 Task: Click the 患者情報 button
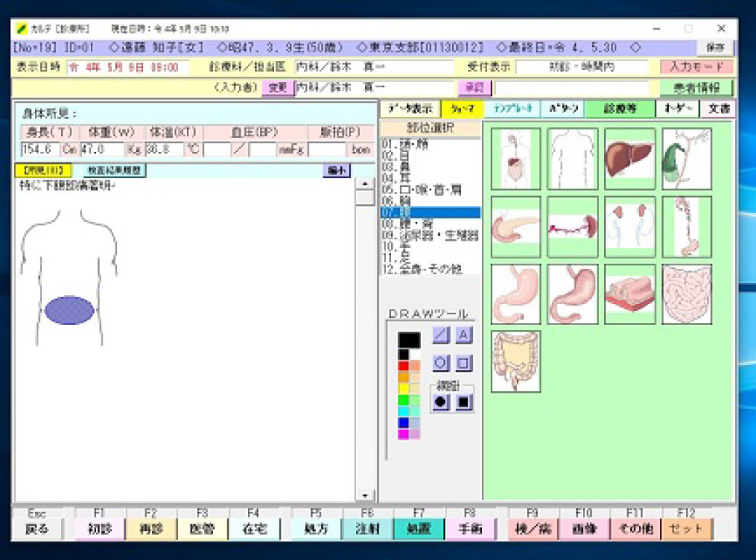[696, 88]
